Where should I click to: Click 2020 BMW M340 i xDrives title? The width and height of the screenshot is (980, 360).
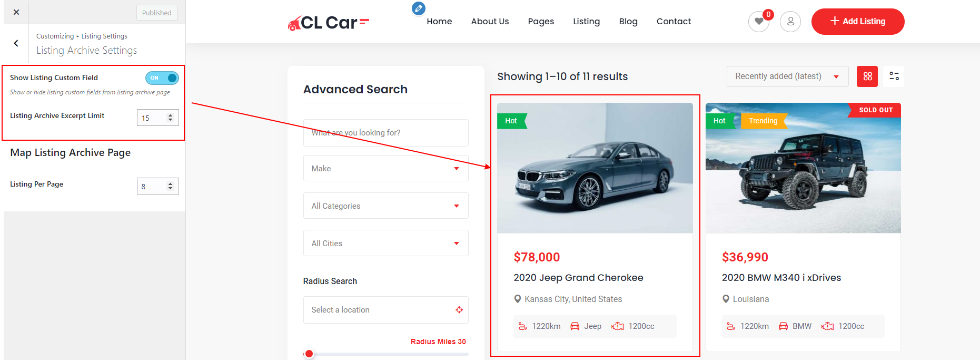pyautogui.click(x=781, y=278)
